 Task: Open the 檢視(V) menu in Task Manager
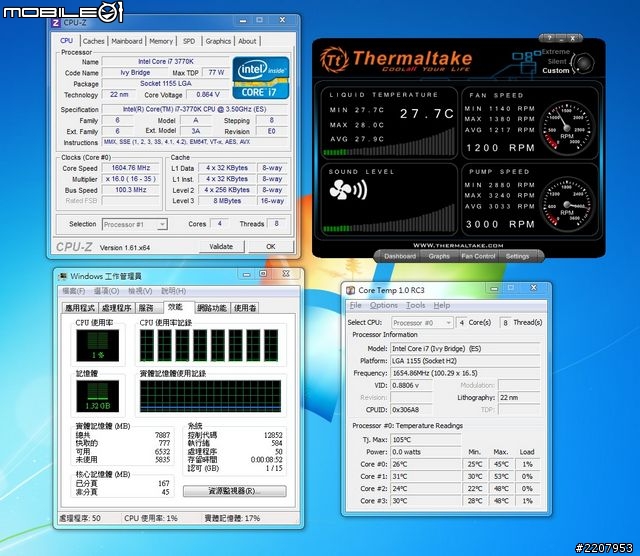pyautogui.click(x=140, y=291)
